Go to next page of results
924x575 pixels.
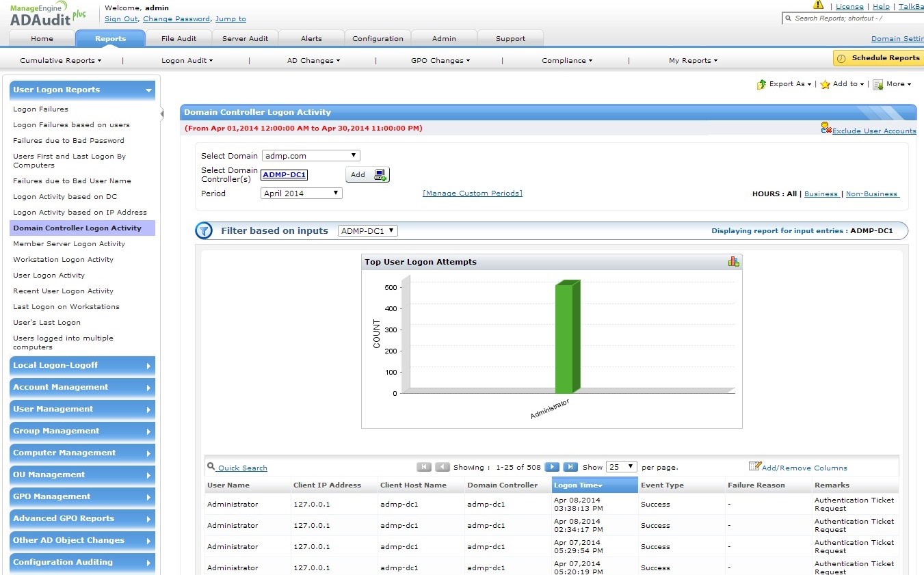pos(552,467)
